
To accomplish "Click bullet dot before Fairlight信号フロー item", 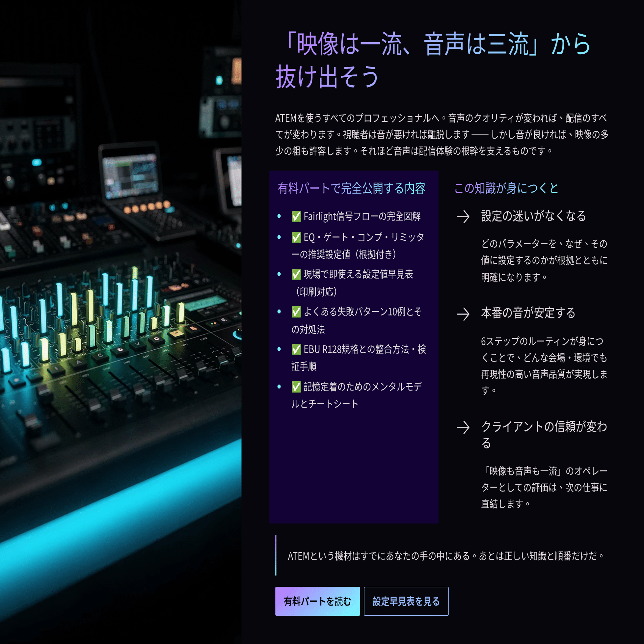I will 279,216.
